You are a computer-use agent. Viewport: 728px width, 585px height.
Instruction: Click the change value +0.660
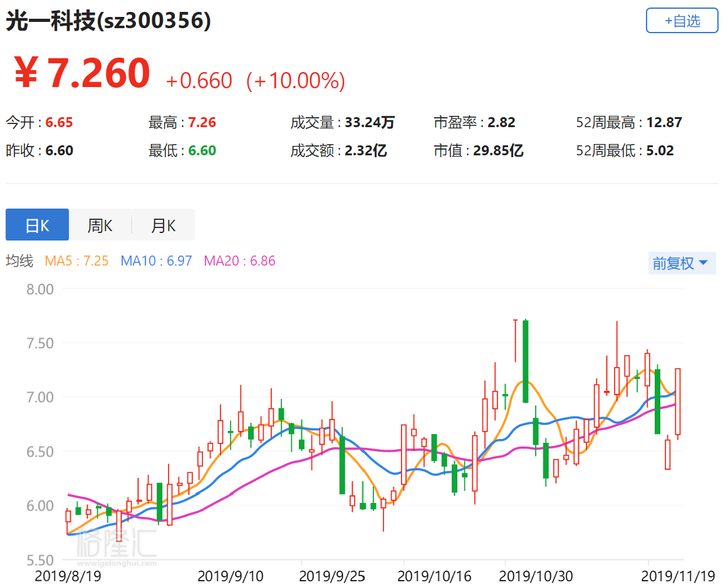199,81
